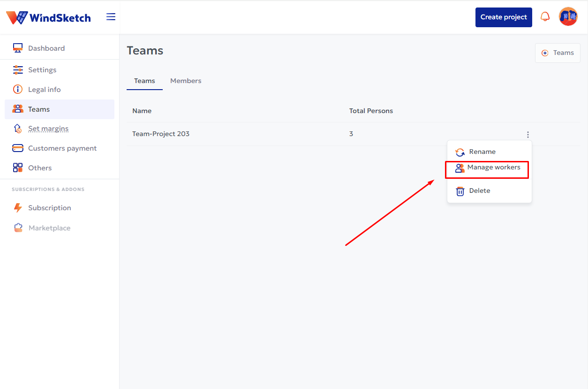Click the Customers payment card icon
588x389 pixels.
coord(18,148)
